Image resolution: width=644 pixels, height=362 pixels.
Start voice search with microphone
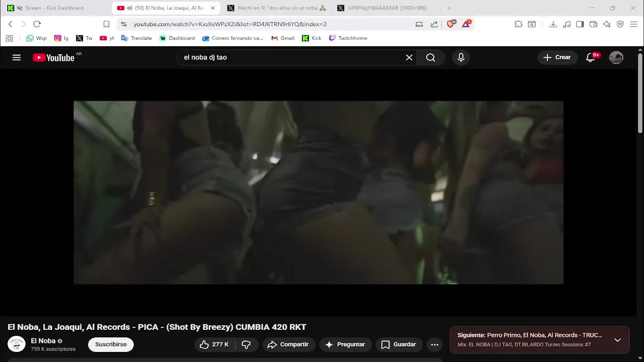click(x=461, y=57)
